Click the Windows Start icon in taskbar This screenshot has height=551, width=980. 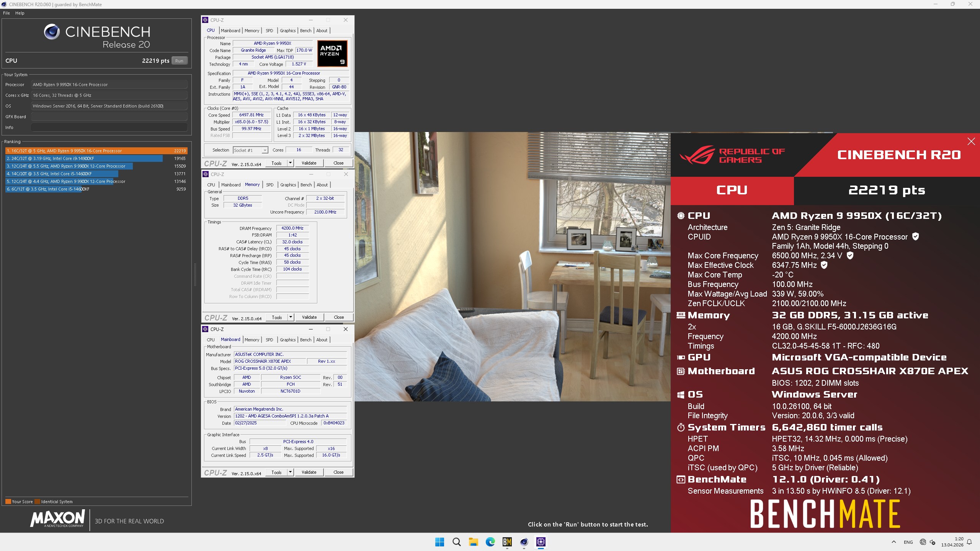click(439, 542)
